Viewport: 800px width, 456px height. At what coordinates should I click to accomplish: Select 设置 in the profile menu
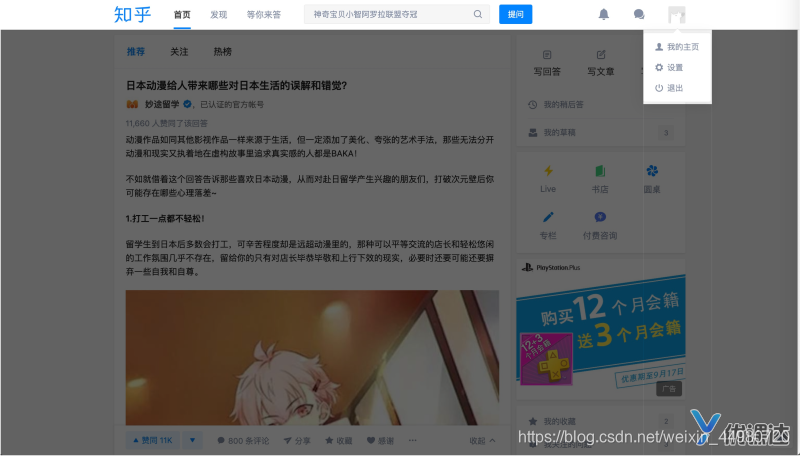[x=669, y=67]
